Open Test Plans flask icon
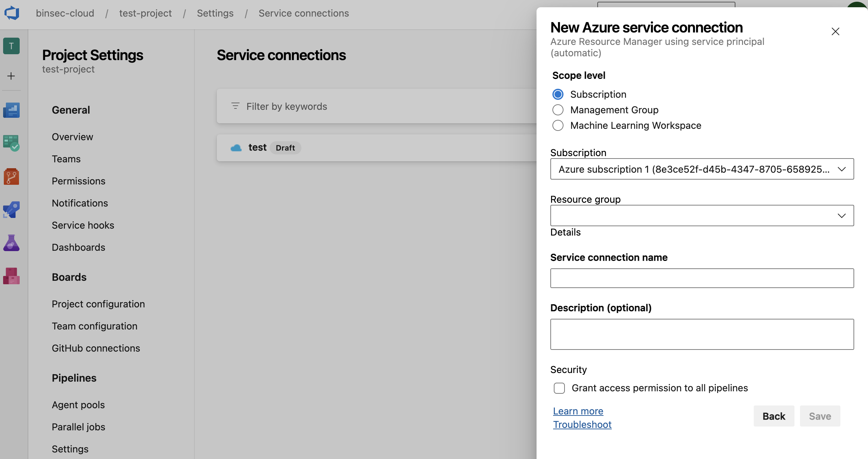This screenshot has height=459, width=868. (x=11, y=242)
